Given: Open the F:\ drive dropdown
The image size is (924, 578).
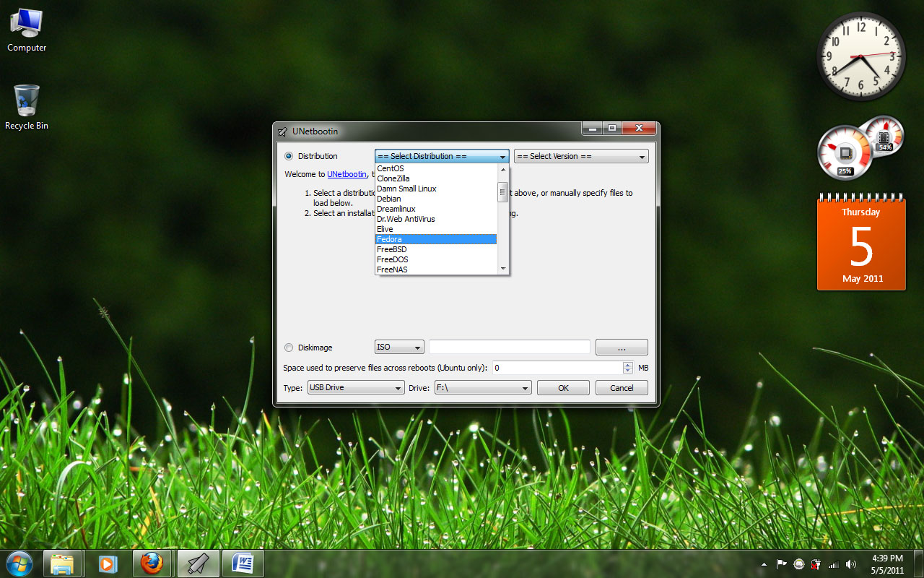Looking at the screenshot, I should (483, 388).
